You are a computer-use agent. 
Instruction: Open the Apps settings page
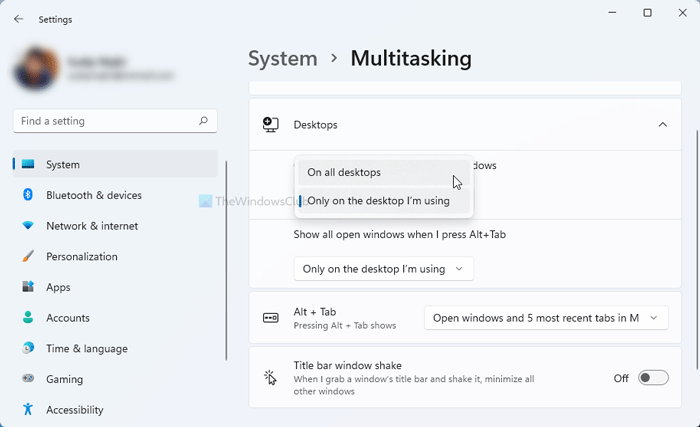[58, 287]
